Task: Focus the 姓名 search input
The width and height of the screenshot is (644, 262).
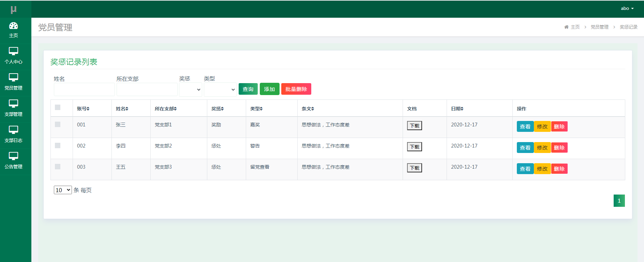Action: pyautogui.click(x=84, y=90)
